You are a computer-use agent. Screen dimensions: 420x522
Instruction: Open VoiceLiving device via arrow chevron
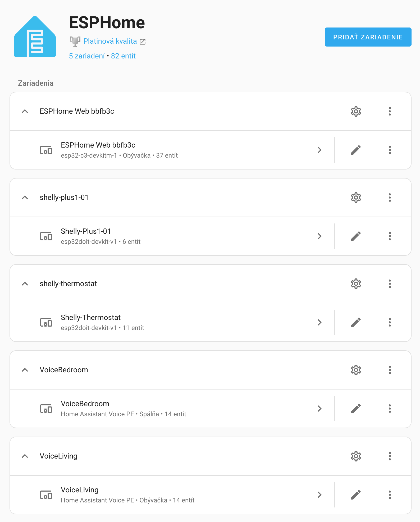pyautogui.click(x=319, y=495)
